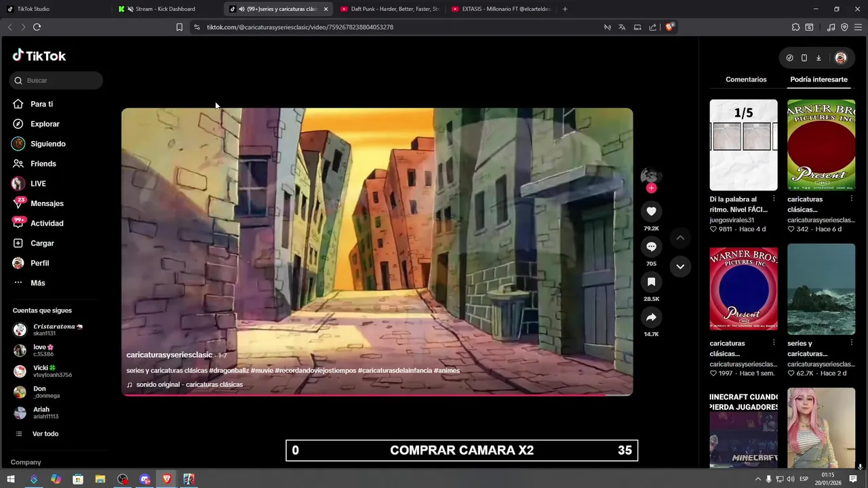This screenshot has width=868, height=488.
Task: Open Cristaratona followed account
Action: pos(49,330)
